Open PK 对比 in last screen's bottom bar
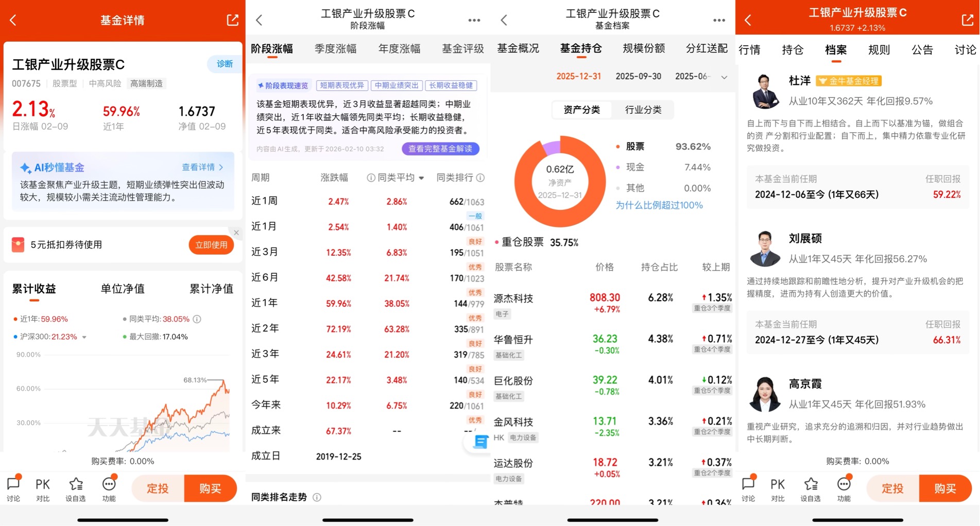 [778, 488]
